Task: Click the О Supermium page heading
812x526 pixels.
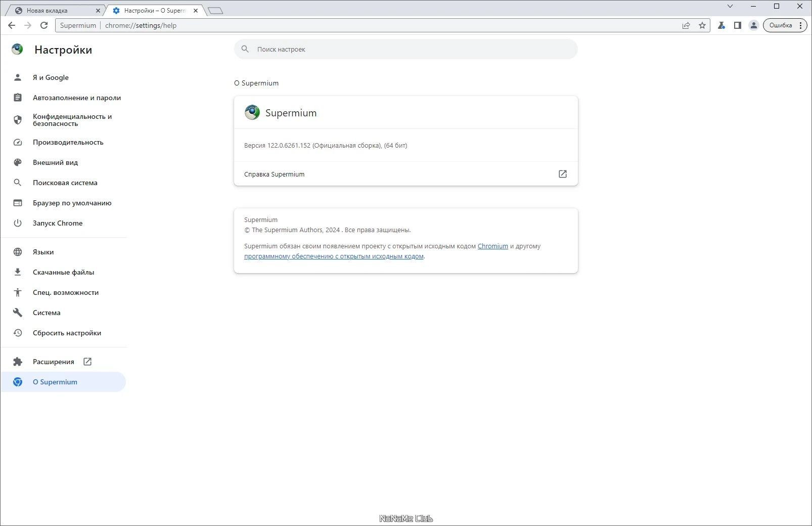Action: point(256,83)
